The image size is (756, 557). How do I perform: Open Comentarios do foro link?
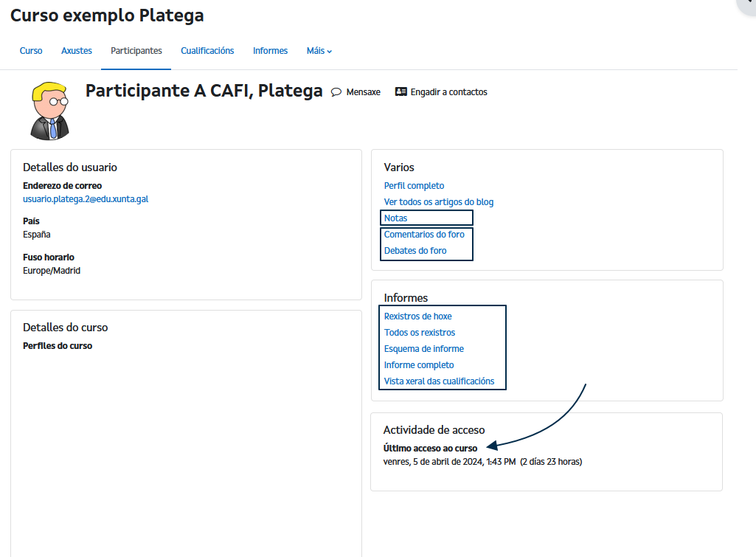click(x=424, y=235)
